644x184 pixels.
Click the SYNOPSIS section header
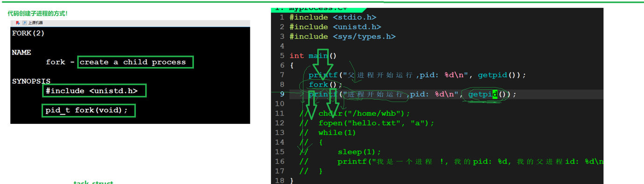coord(31,82)
